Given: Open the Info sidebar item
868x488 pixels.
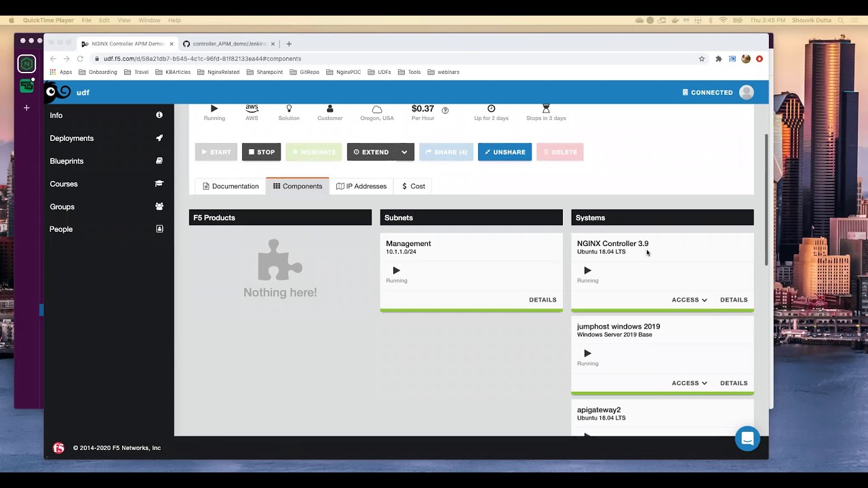Looking at the screenshot, I should point(56,115).
